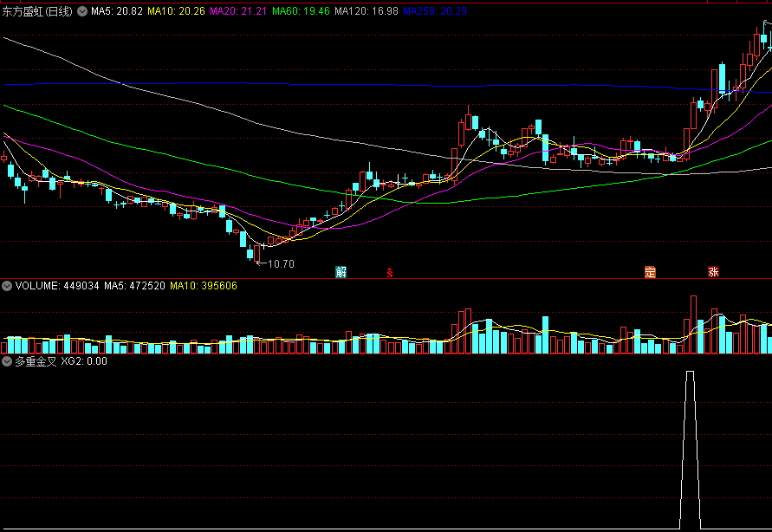Select the MA120: 16.98 label
This screenshot has width=772, height=532.
tap(367, 10)
